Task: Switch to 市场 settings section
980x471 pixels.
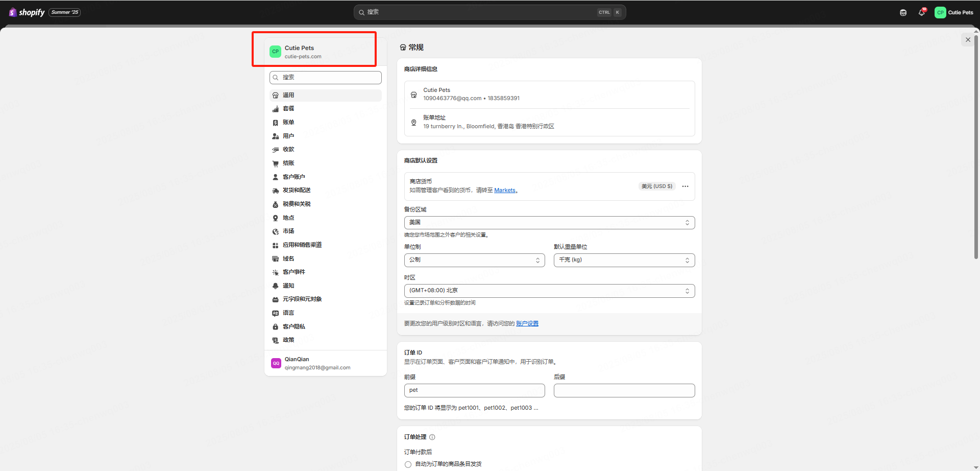Action: [326, 231]
